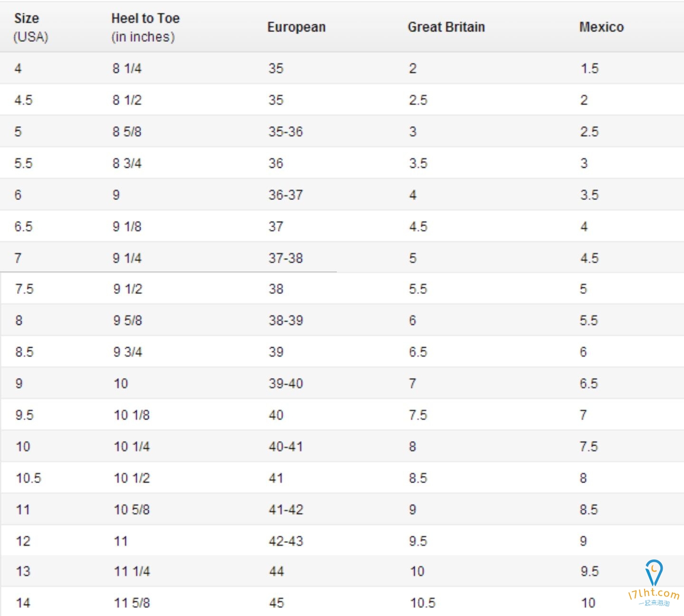
Task: Click the Great Britain column header
Action: pyautogui.click(x=446, y=27)
